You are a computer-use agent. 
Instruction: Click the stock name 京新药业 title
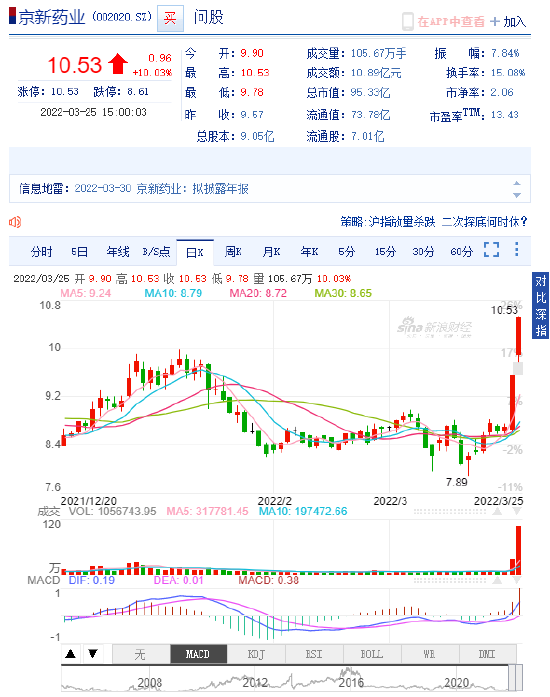[x=52, y=17]
